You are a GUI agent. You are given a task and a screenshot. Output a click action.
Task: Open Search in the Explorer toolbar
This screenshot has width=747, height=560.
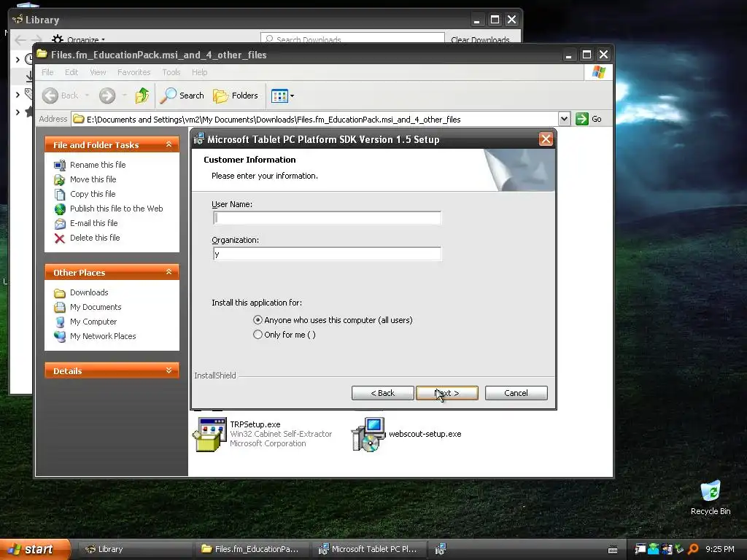coord(182,96)
